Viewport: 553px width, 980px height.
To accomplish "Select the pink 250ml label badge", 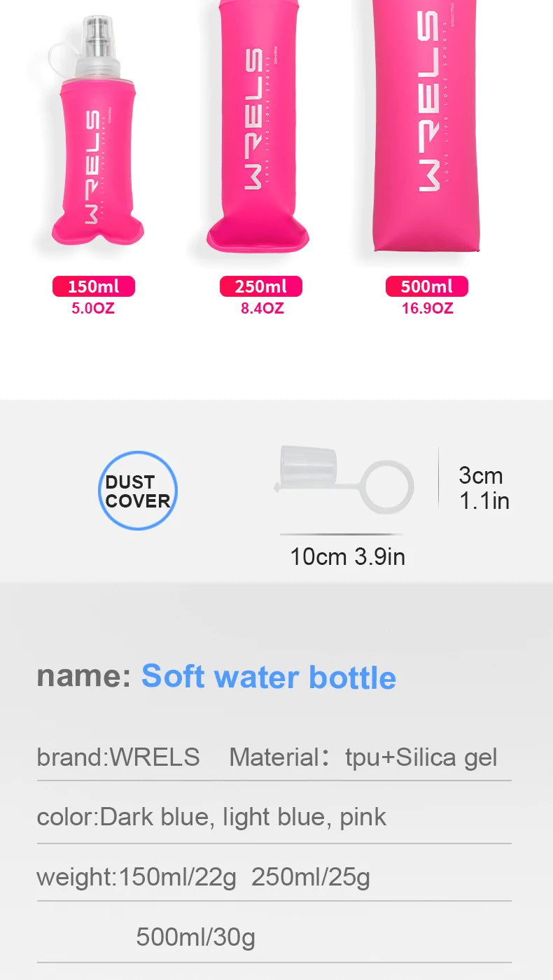I will (x=260, y=286).
